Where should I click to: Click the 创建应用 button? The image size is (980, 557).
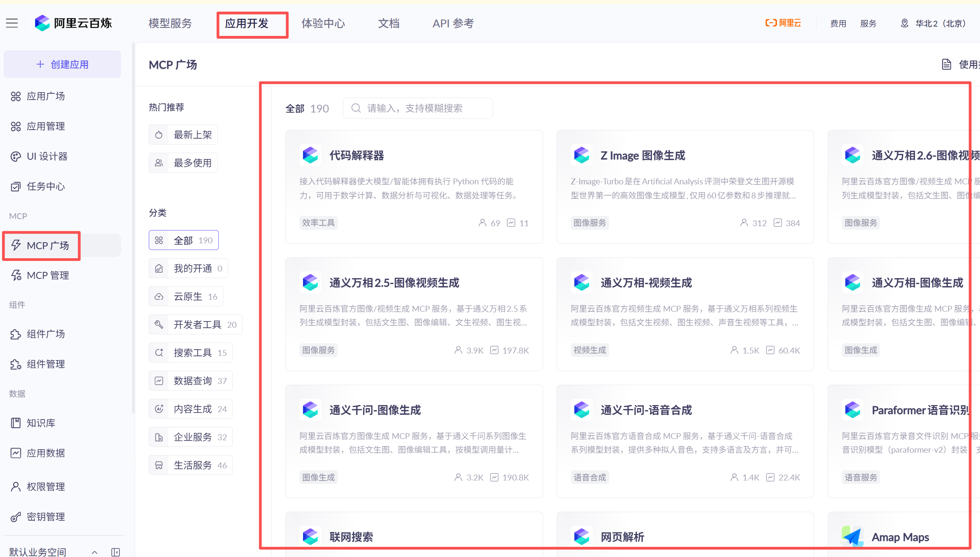point(62,64)
